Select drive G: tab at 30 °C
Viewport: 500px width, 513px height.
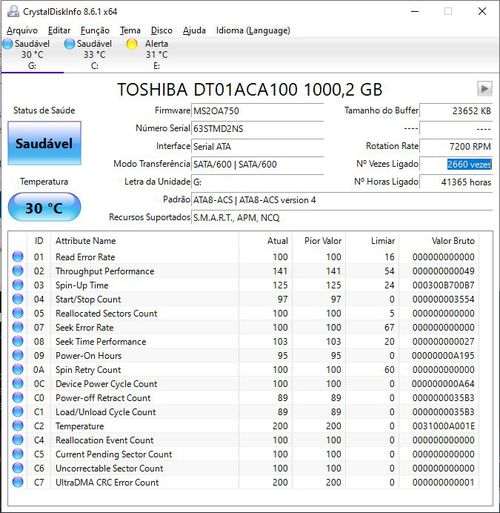tap(32, 55)
